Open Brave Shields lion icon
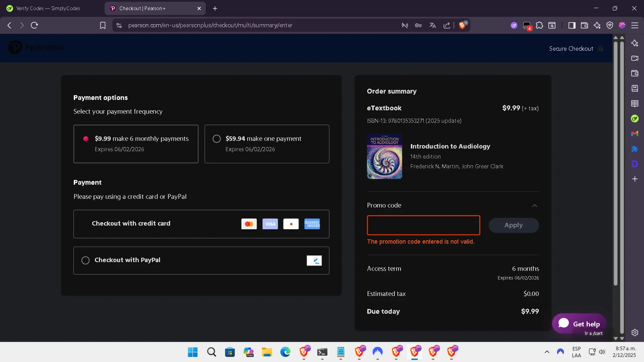The height and width of the screenshot is (362, 644). click(x=463, y=25)
